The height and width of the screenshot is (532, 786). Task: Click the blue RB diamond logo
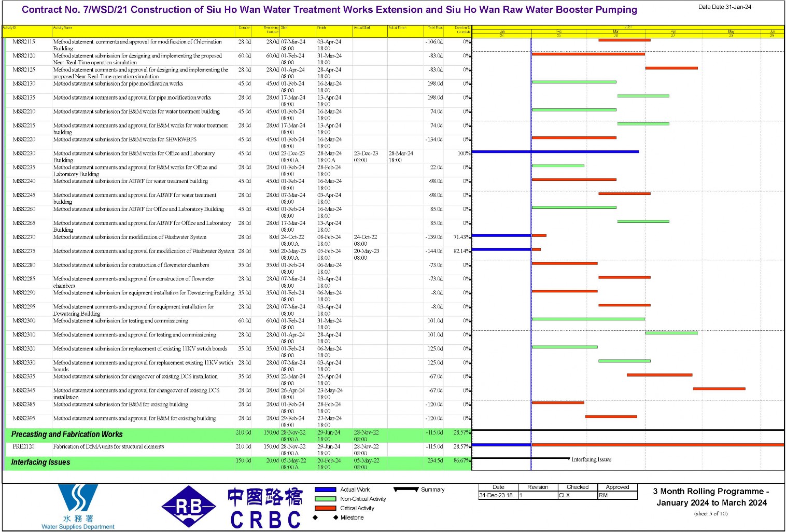[x=189, y=507]
